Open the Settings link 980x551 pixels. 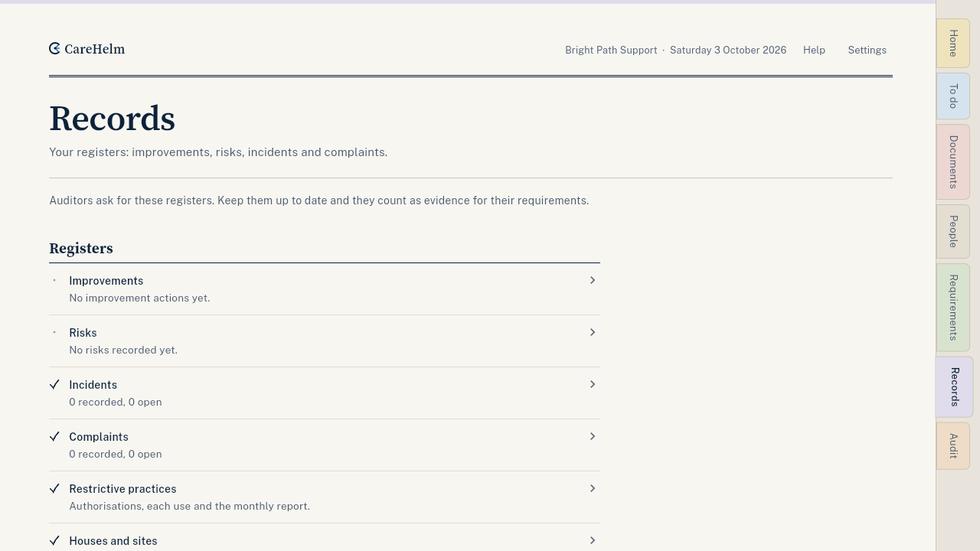point(867,50)
